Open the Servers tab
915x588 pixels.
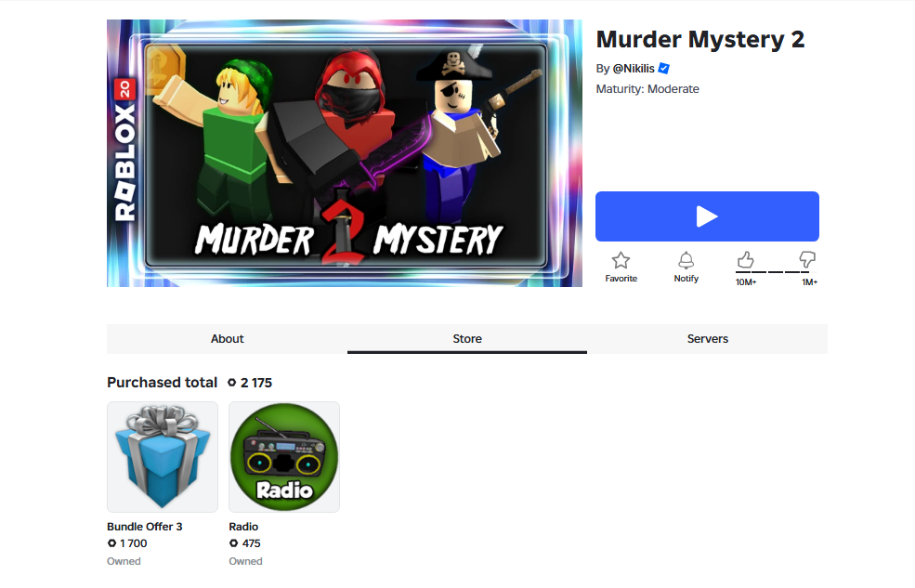pyautogui.click(x=707, y=339)
